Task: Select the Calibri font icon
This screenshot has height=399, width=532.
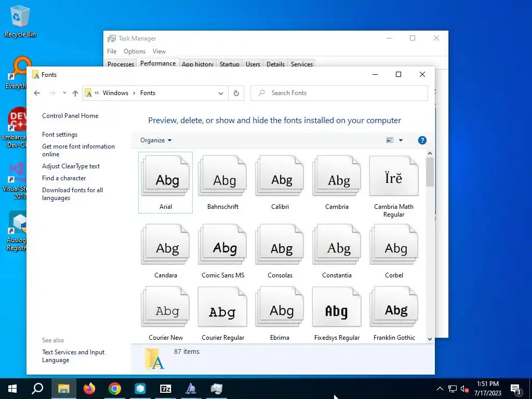Action: [280, 176]
